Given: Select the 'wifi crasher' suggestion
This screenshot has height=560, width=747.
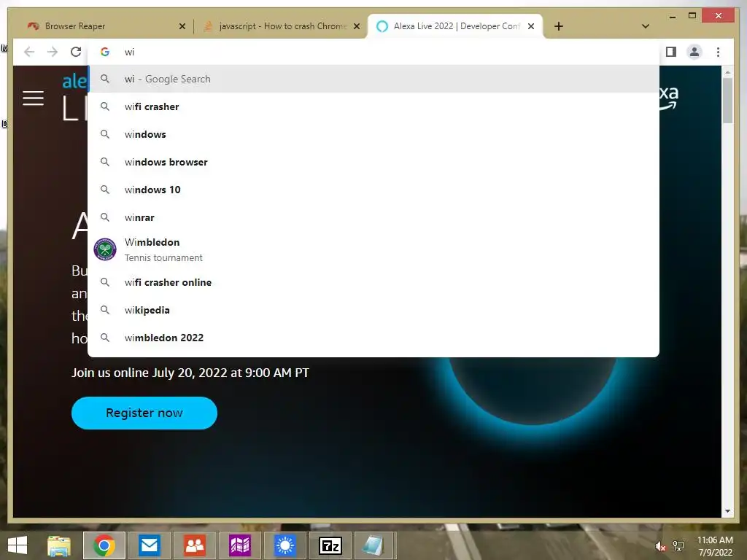Looking at the screenshot, I should [x=373, y=106].
